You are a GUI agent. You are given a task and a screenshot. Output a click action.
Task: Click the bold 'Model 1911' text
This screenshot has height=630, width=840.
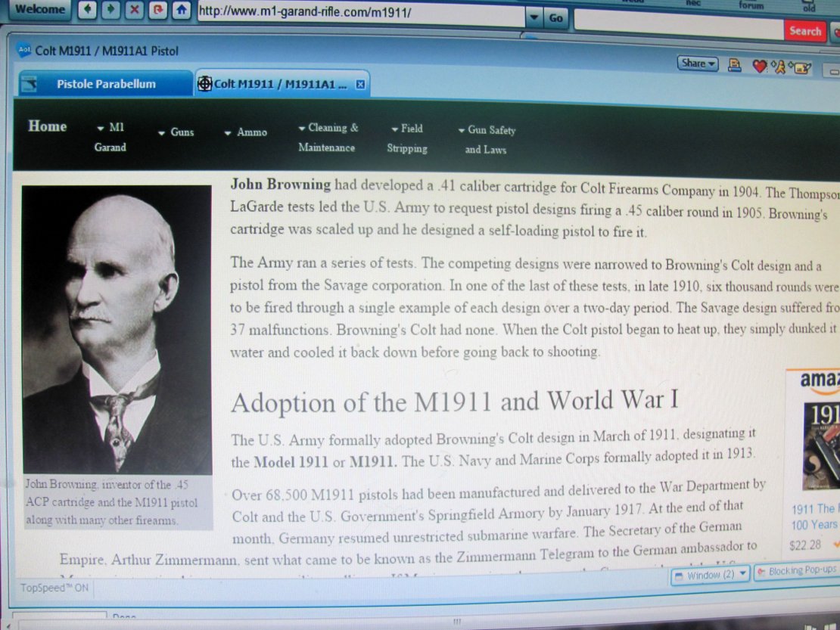tap(291, 462)
